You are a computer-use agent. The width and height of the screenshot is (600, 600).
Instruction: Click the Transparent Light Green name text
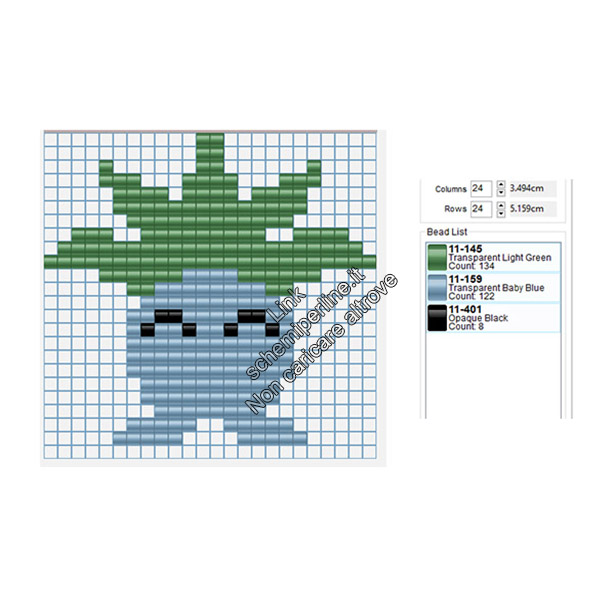pos(500,258)
